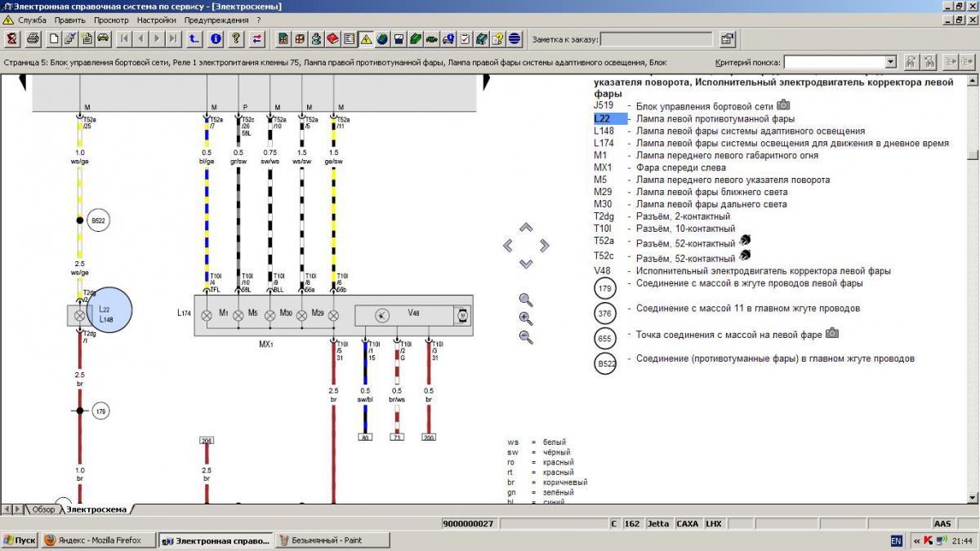The width and height of the screenshot is (980, 551).
Task: Click the B522 node on the diagram
Action: (98, 220)
